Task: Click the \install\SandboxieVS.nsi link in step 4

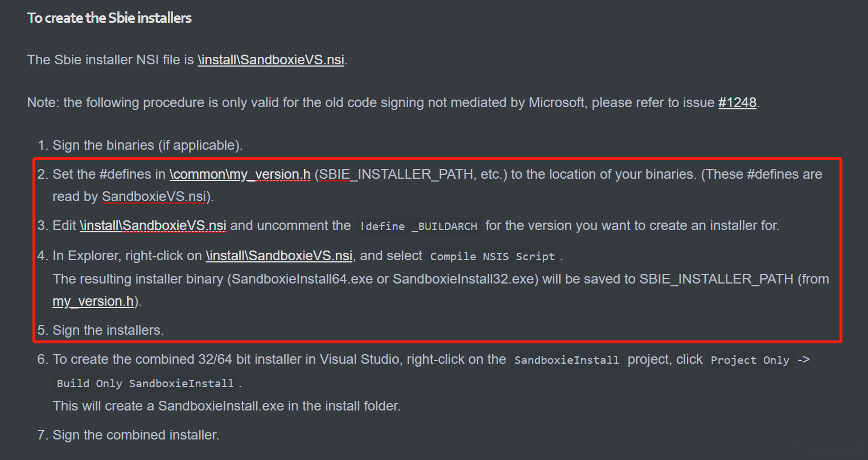Action: 279,256
